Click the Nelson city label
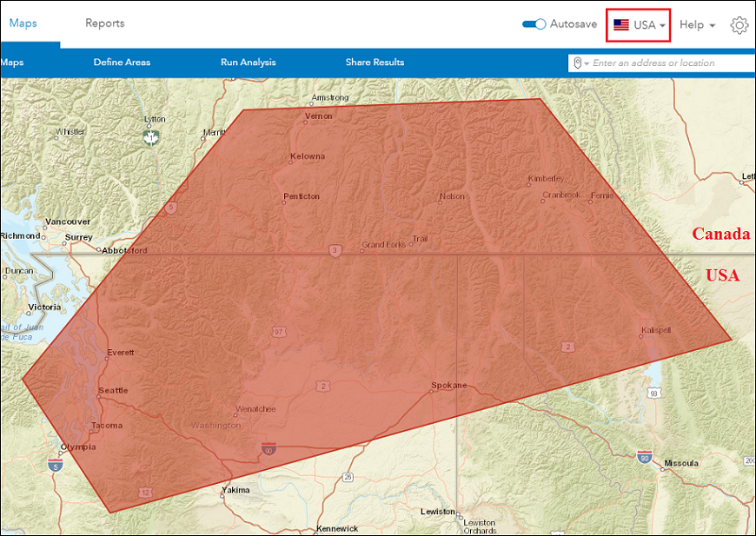Viewport: 756px width, 536px height. pyautogui.click(x=452, y=196)
